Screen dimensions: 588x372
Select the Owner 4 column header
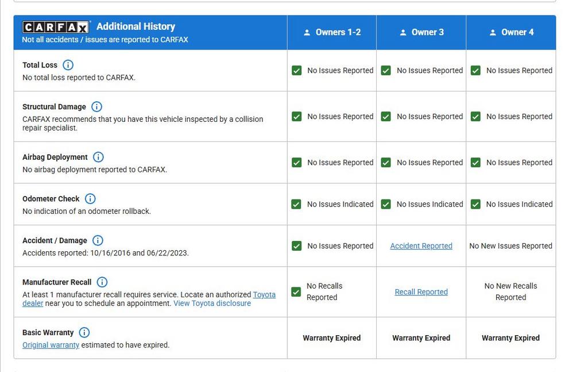(x=511, y=32)
